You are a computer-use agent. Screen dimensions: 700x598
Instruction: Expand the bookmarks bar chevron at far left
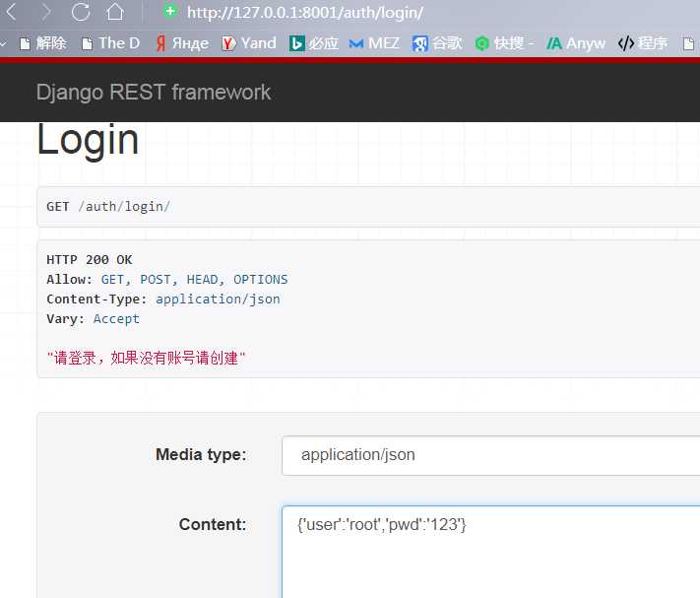click(x=4, y=43)
